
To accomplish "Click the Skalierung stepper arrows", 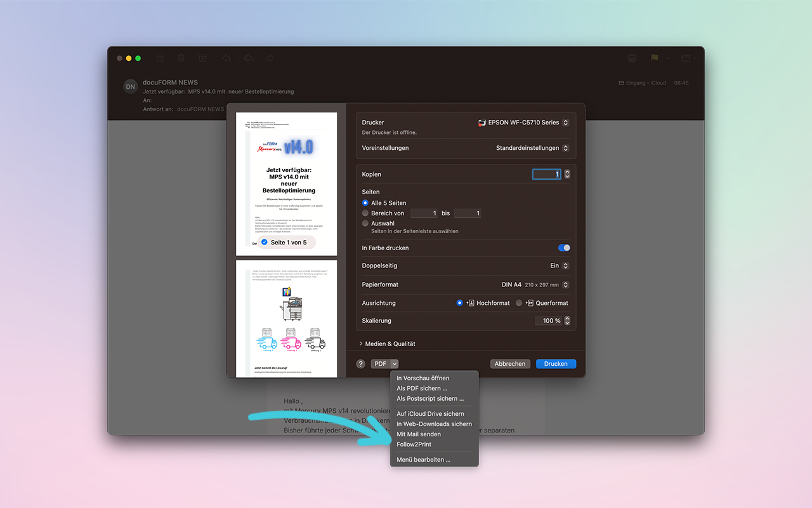I will (567, 321).
